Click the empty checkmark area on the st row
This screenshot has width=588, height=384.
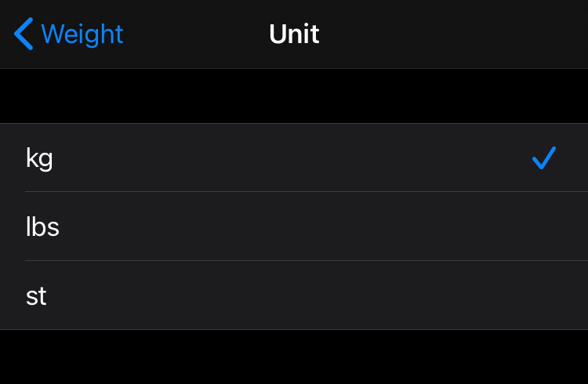543,296
